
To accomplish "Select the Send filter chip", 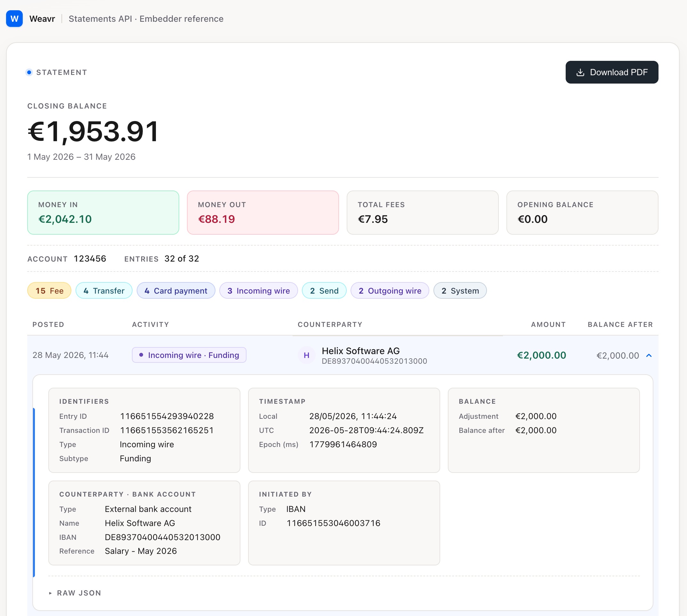I will tap(324, 291).
